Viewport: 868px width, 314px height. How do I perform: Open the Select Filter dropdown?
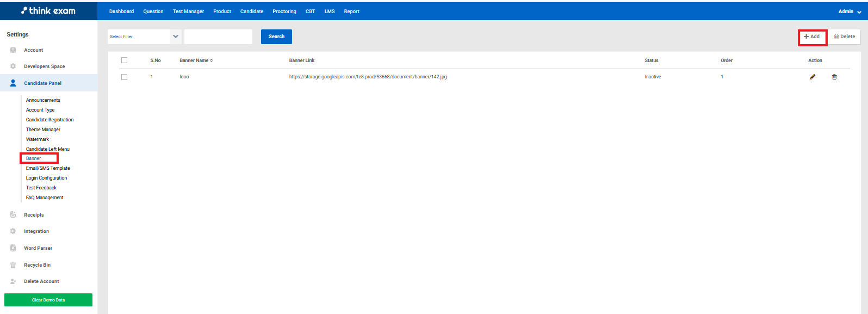click(144, 36)
